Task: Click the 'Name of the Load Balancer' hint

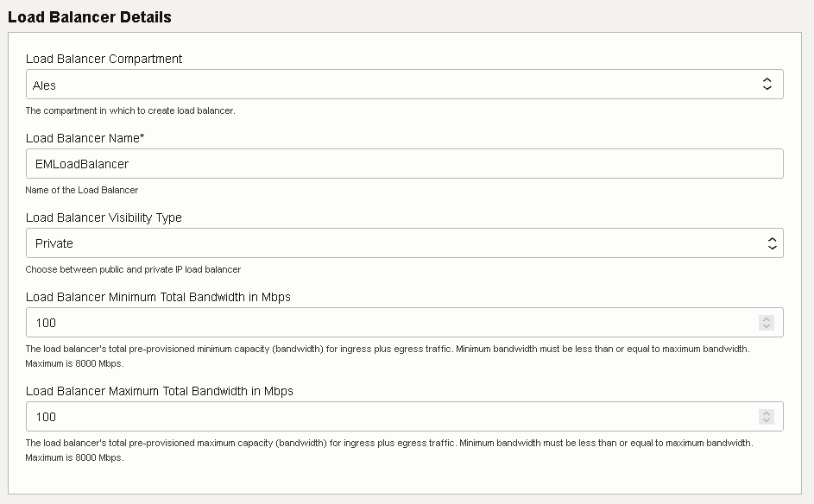Action: click(x=82, y=190)
